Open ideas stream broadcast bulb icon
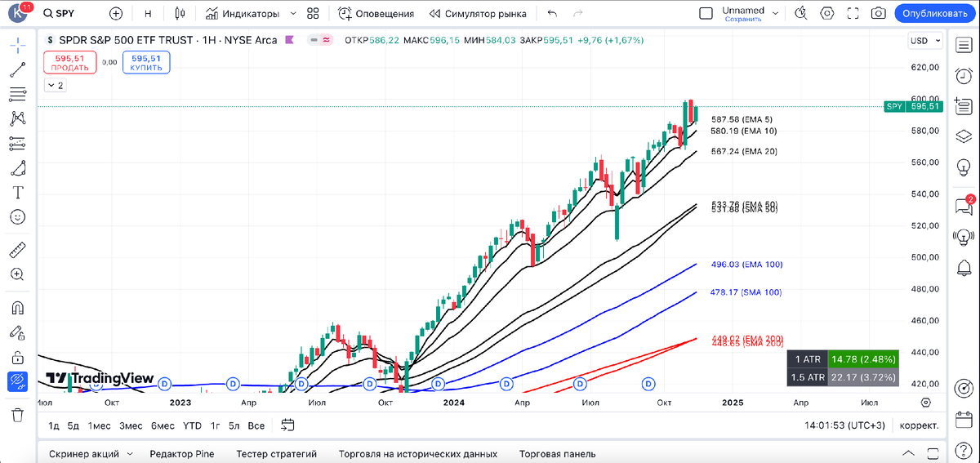Screen dimensions: 980x463 click(x=963, y=237)
